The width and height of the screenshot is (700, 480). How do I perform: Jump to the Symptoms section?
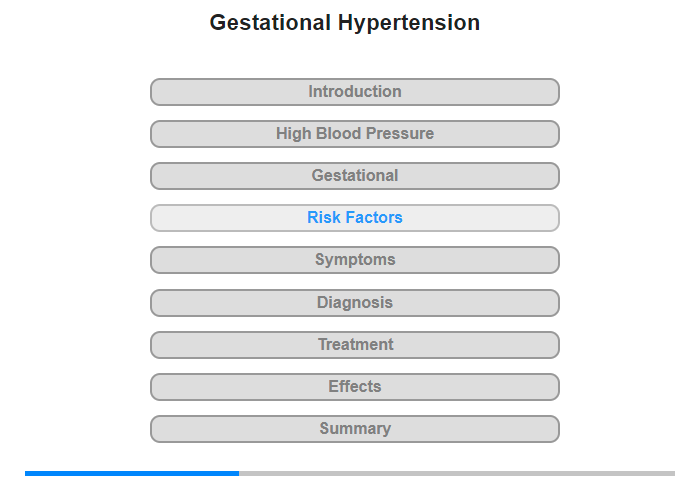pos(355,260)
